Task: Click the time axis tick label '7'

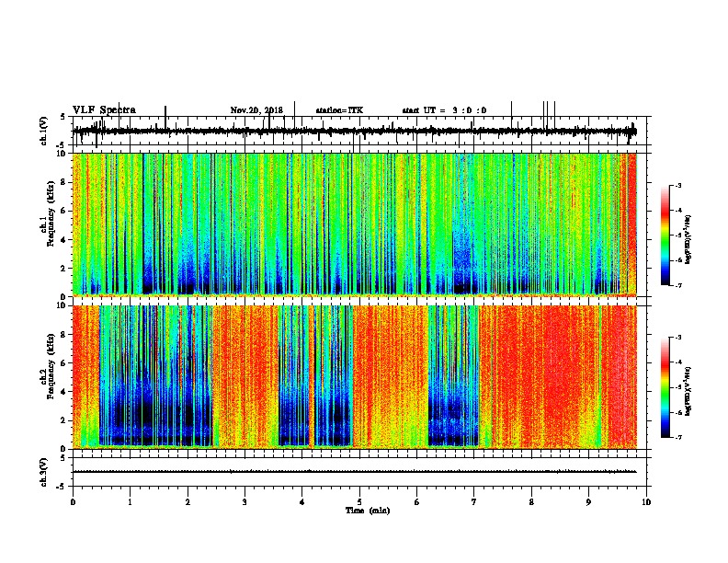Action: [474, 502]
